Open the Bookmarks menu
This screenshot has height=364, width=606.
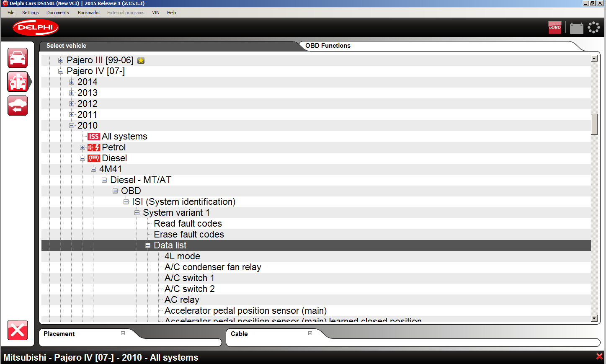(89, 13)
